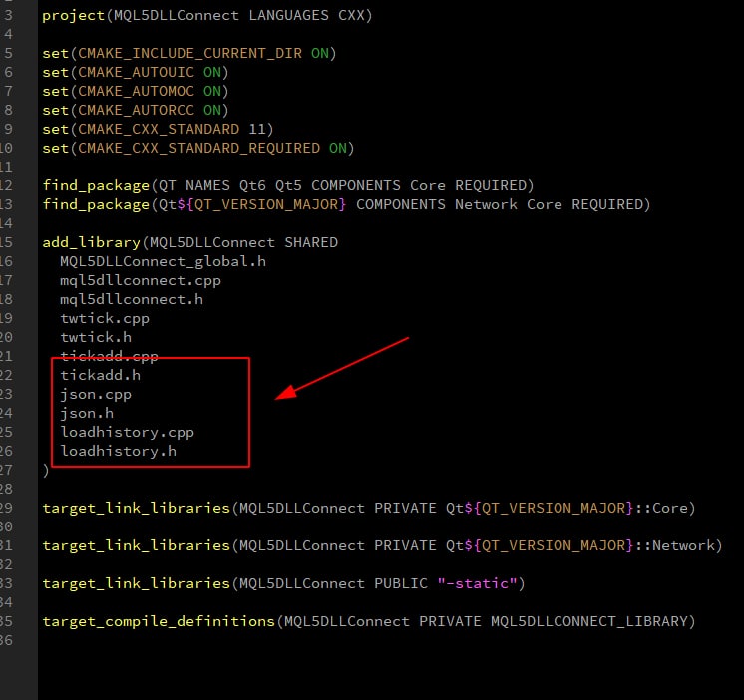This screenshot has height=700, width=744.
Task: Click the CMAKE_AUTOMOC text
Action: pos(137,91)
